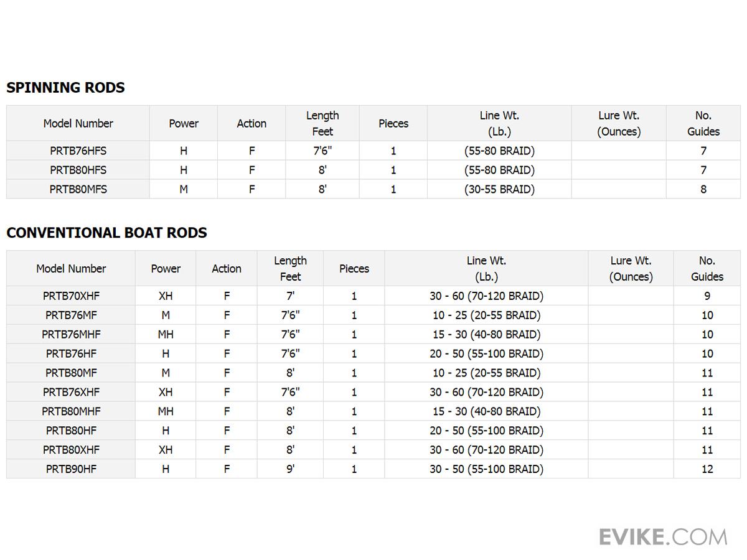Click the EVIKE.COM watermark logo

click(x=662, y=536)
